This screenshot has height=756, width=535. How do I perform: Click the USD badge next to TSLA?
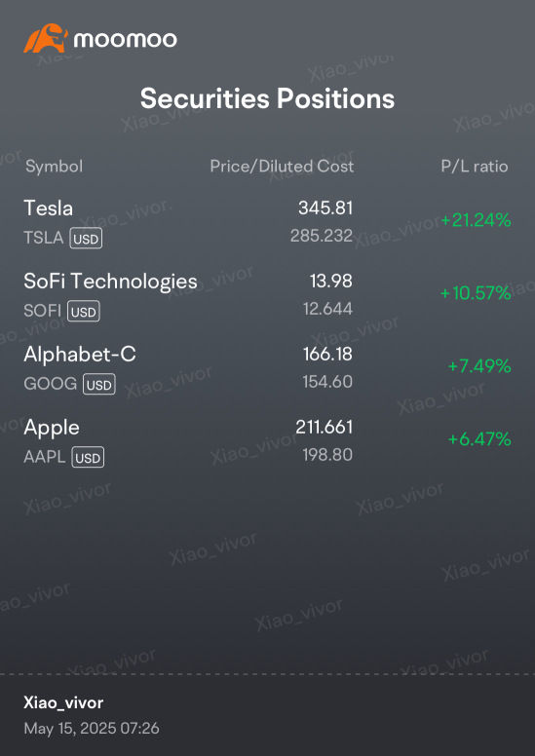tap(86, 238)
